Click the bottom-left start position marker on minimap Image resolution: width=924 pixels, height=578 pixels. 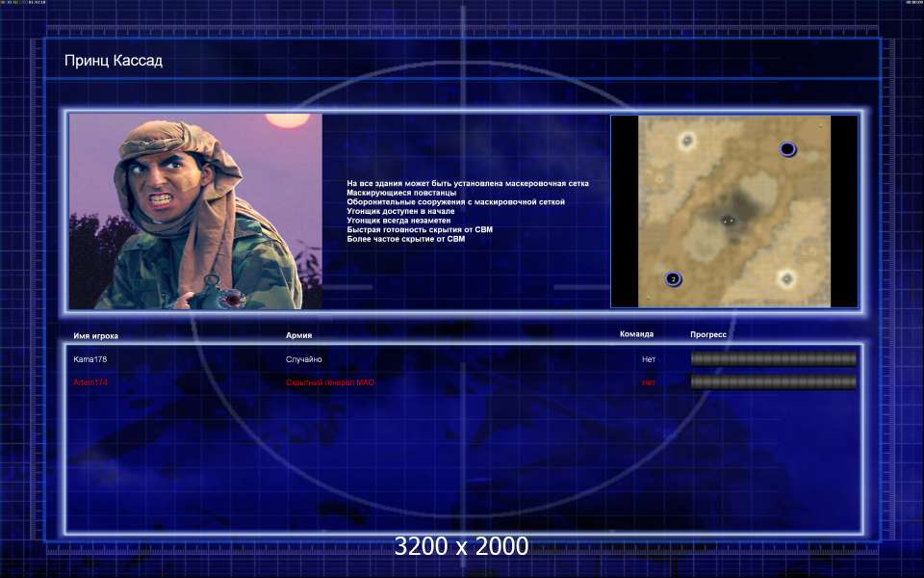[x=673, y=278]
